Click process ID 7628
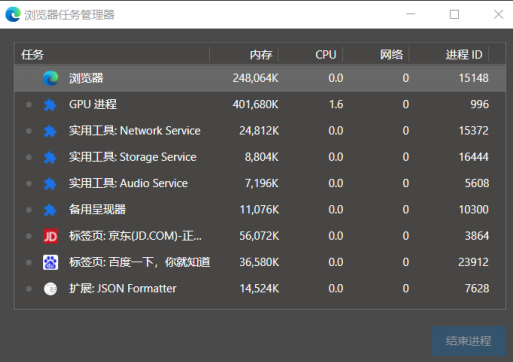Image resolution: width=513 pixels, height=362 pixels. [477, 289]
